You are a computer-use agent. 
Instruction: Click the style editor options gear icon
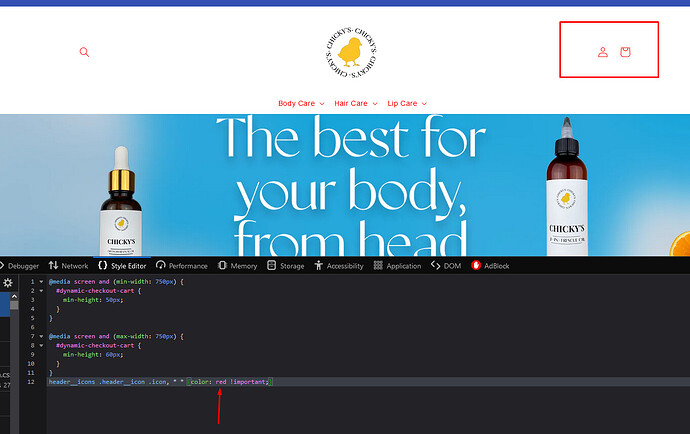[x=8, y=283]
